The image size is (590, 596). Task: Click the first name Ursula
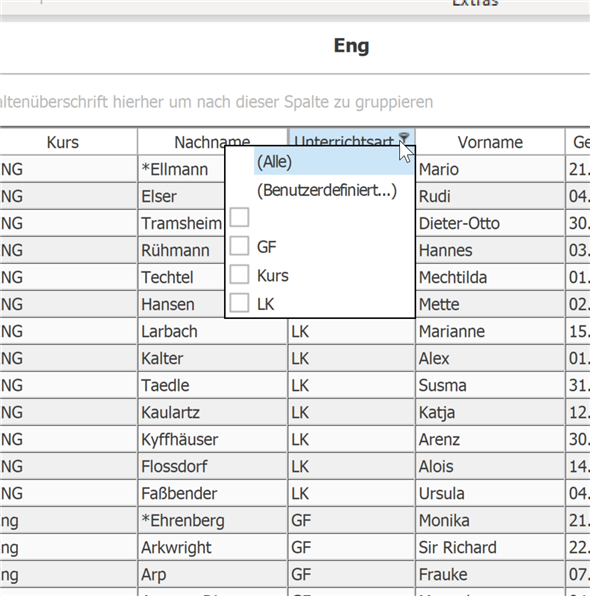click(x=441, y=493)
